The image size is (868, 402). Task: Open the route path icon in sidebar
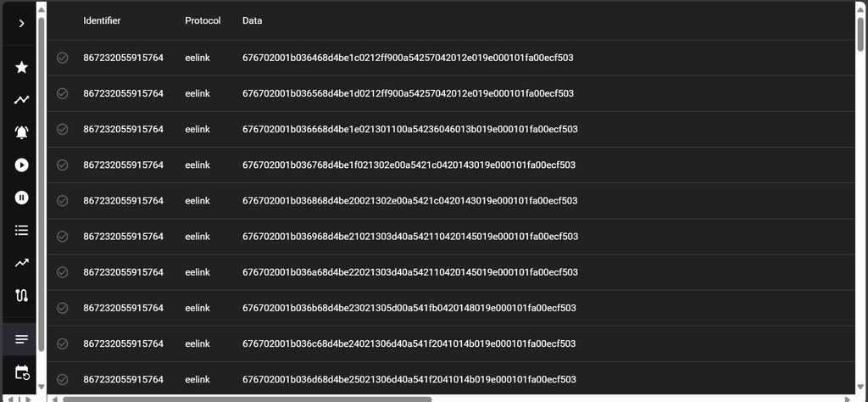22,295
